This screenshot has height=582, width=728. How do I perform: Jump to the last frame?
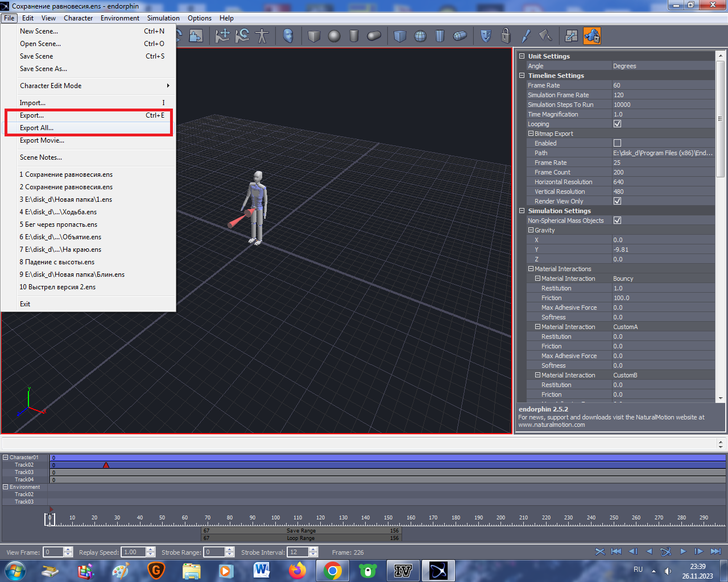[715, 551]
